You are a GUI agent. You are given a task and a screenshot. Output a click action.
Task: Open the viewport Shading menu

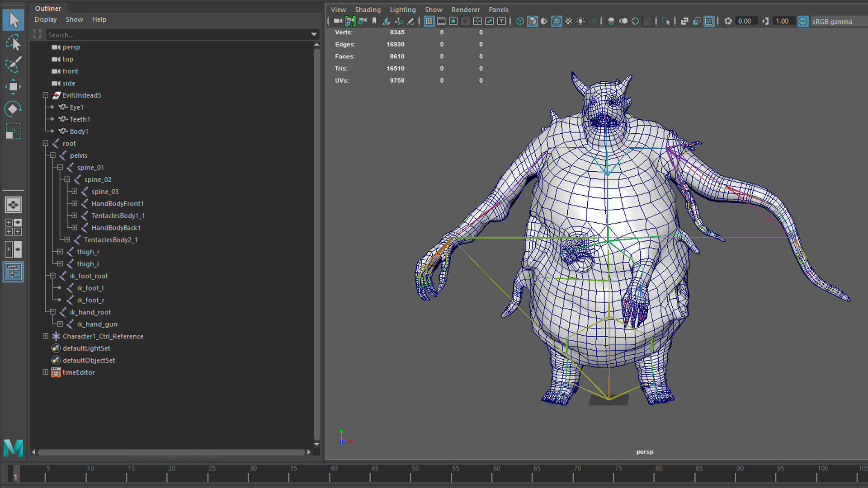368,9
